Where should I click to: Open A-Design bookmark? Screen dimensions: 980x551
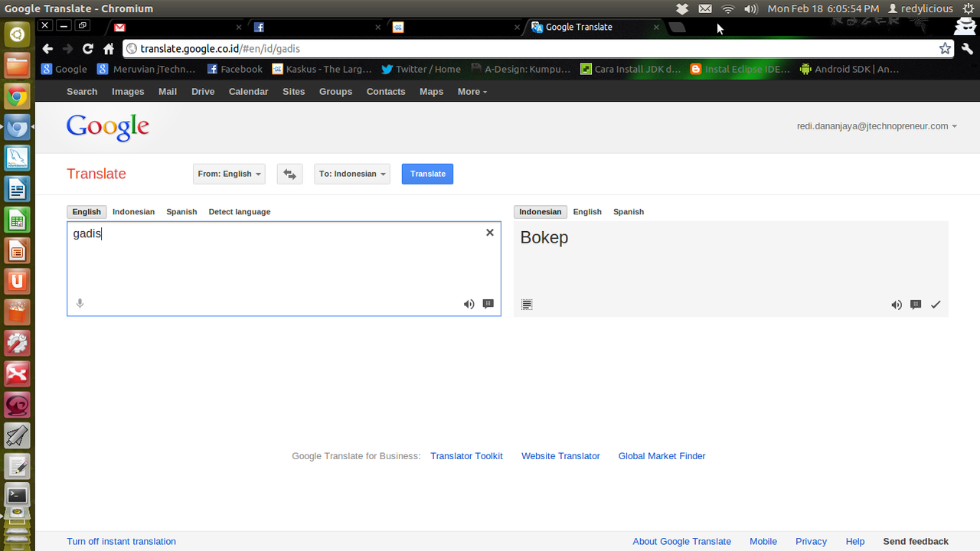(521, 69)
